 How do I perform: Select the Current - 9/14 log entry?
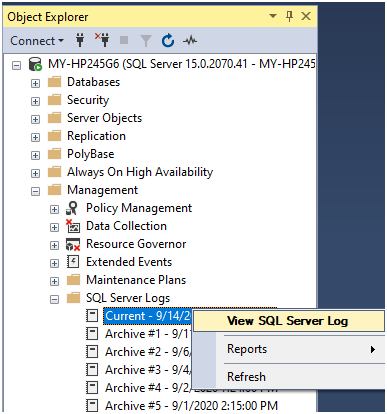pyautogui.click(x=148, y=316)
